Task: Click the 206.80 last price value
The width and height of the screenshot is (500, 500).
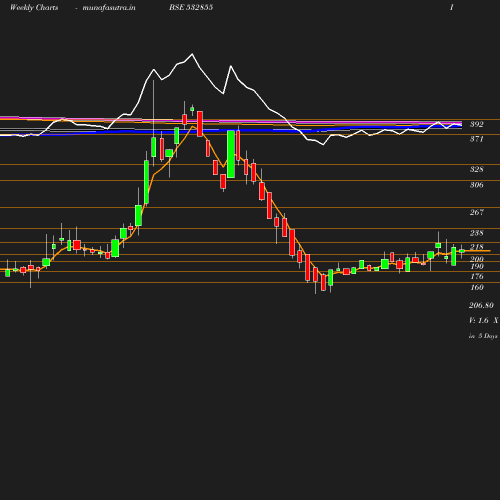Action: pyautogui.click(x=481, y=305)
